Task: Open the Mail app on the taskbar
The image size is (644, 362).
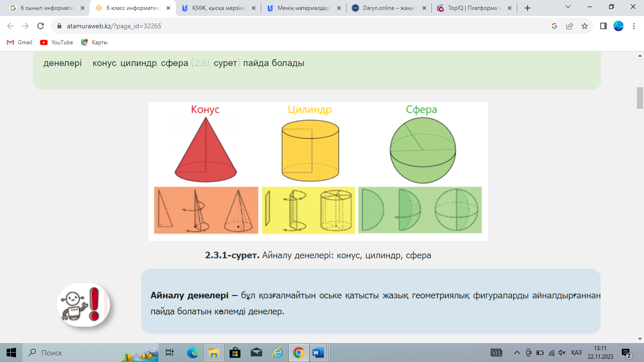Action: (x=256, y=353)
